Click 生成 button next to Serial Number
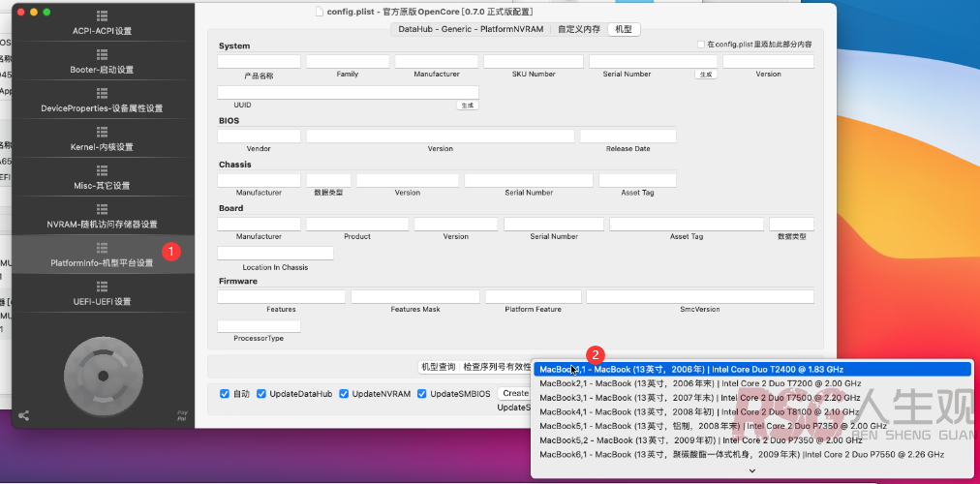 pos(706,75)
